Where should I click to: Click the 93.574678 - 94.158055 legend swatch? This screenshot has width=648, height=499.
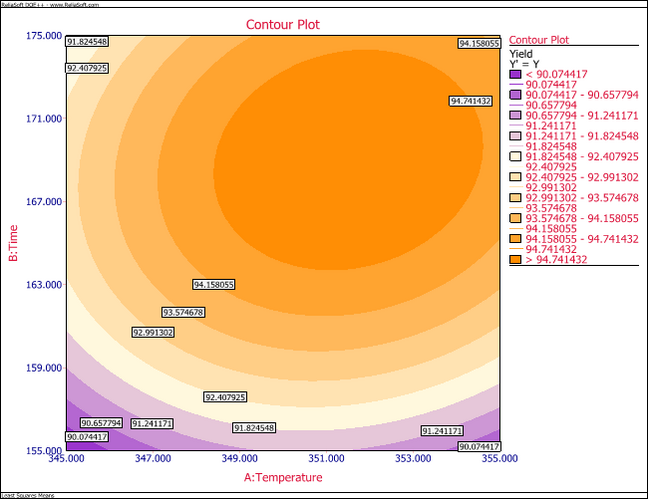pos(515,218)
